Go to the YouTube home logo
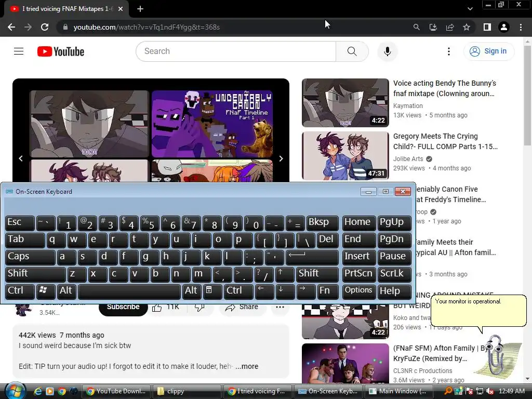The height and width of the screenshot is (399, 532). coord(61,51)
